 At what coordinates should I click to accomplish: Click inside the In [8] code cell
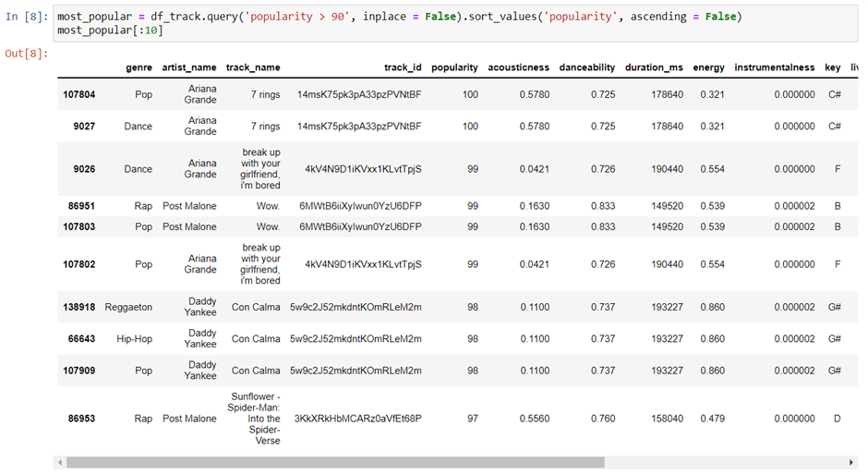pos(455,23)
